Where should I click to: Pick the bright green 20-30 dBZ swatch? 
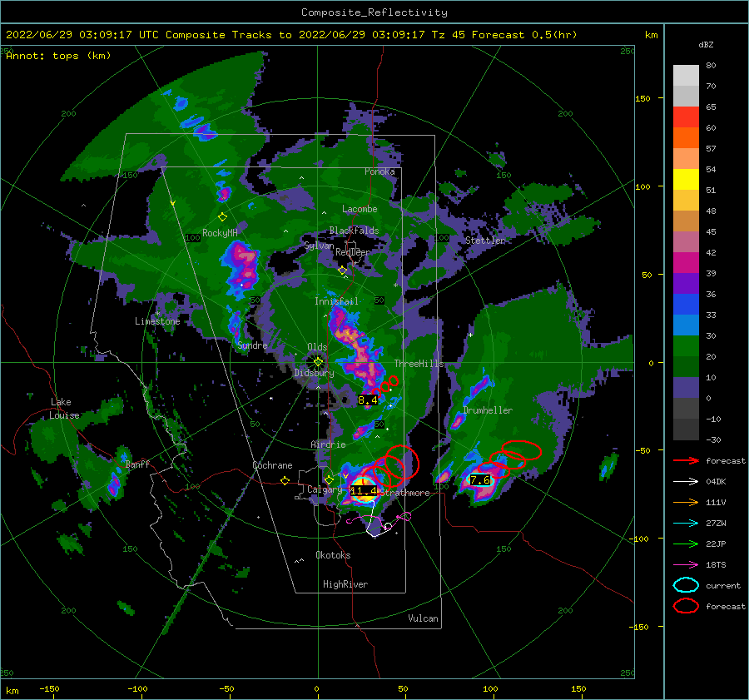coord(686,346)
